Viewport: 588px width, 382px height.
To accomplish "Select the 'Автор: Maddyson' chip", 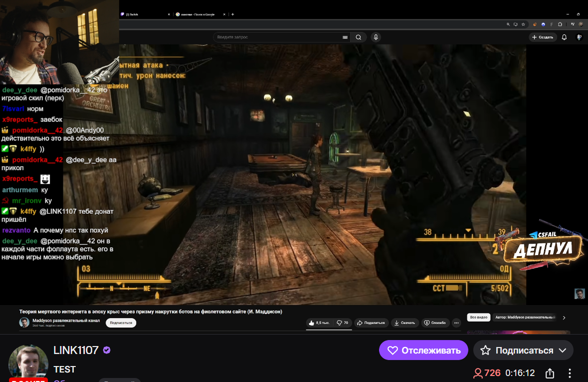I will point(525,318).
